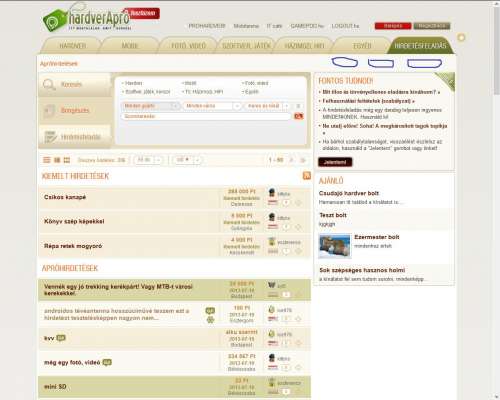
Task: Click the red Belépés login button
Action: pos(393,26)
